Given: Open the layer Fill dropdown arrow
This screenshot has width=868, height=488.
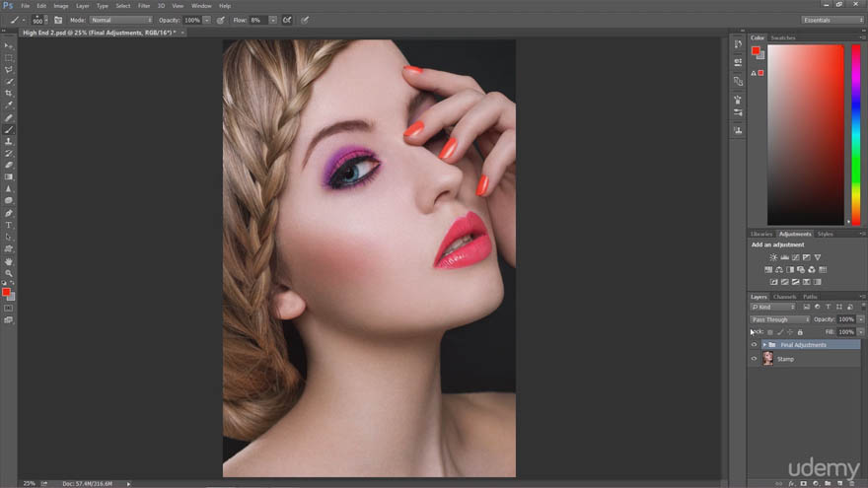Looking at the screenshot, I should click(x=861, y=332).
